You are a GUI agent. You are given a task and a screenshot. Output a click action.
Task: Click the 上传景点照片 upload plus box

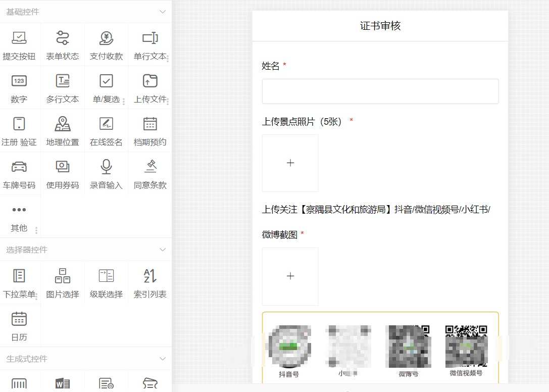click(290, 163)
